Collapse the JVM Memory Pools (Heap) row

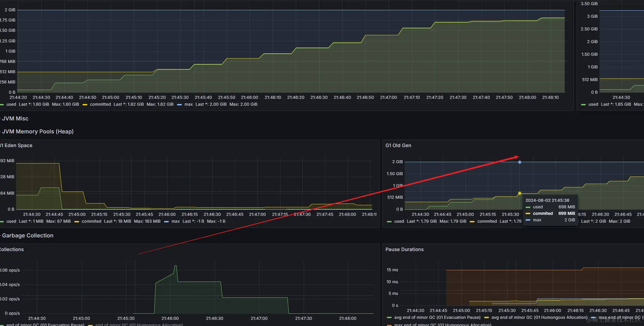[x=37, y=131]
